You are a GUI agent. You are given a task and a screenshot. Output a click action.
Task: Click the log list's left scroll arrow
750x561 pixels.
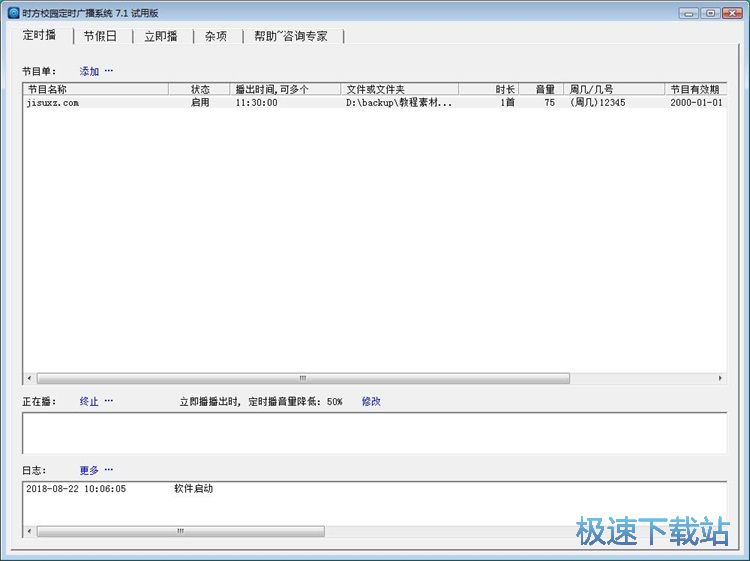point(29,531)
